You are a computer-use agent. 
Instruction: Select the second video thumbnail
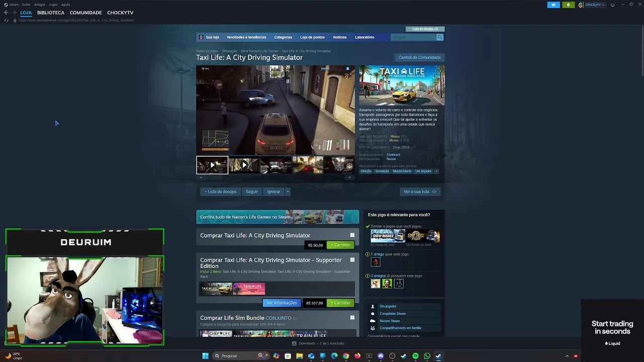click(x=244, y=164)
